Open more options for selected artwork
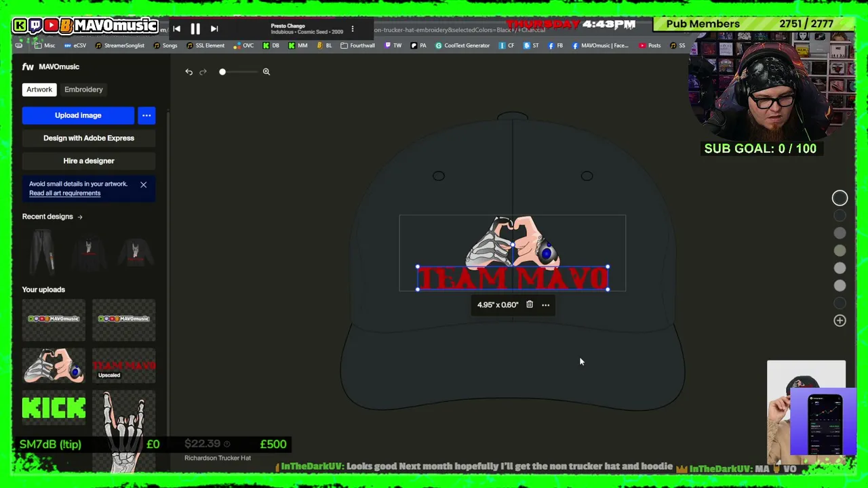 pos(545,305)
